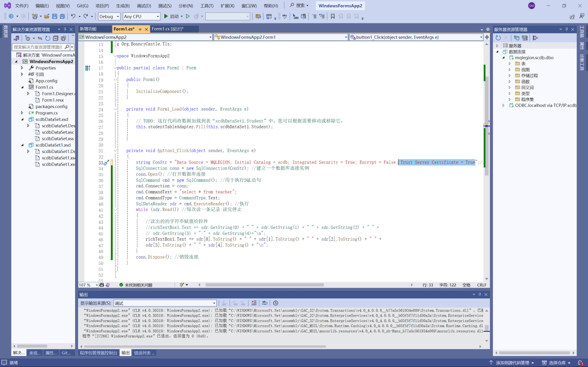Click the bookmark icon in toolbar

pos(333,16)
